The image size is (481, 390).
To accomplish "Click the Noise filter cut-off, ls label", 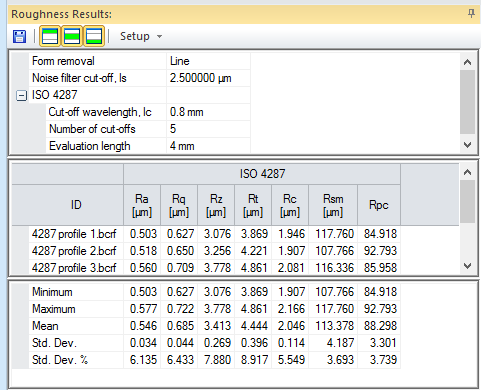I will click(x=79, y=78).
